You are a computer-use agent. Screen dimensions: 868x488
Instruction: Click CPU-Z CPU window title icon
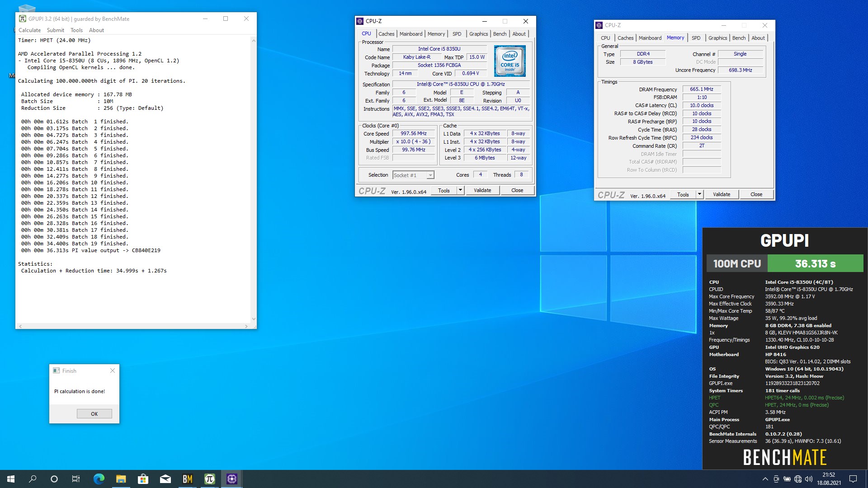pos(360,21)
